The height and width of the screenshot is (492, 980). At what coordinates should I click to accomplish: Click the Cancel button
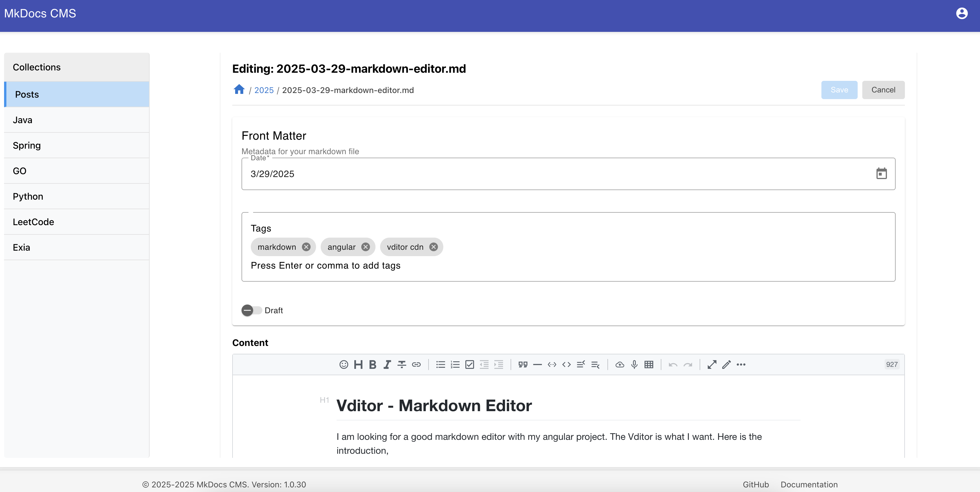(883, 90)
